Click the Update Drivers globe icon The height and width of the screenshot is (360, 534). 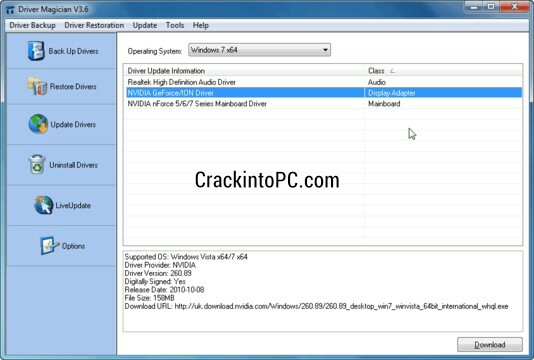pos(38,124)
